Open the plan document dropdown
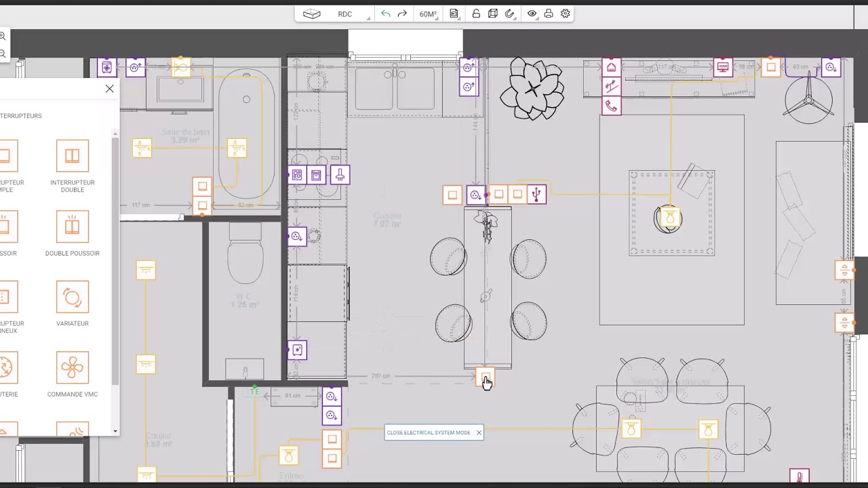 (455, 14)
